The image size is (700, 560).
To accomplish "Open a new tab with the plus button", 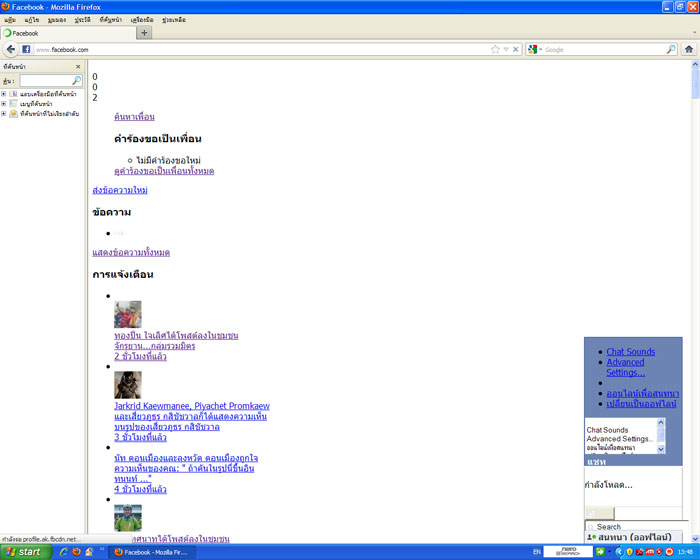I will coord(144,33).
